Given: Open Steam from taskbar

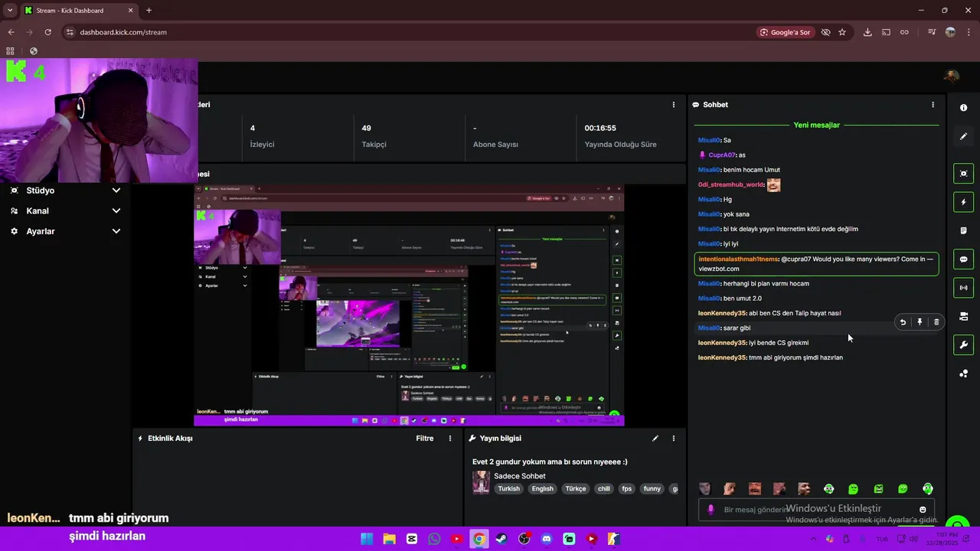Looking at the screenshot, I should point(501,539).
